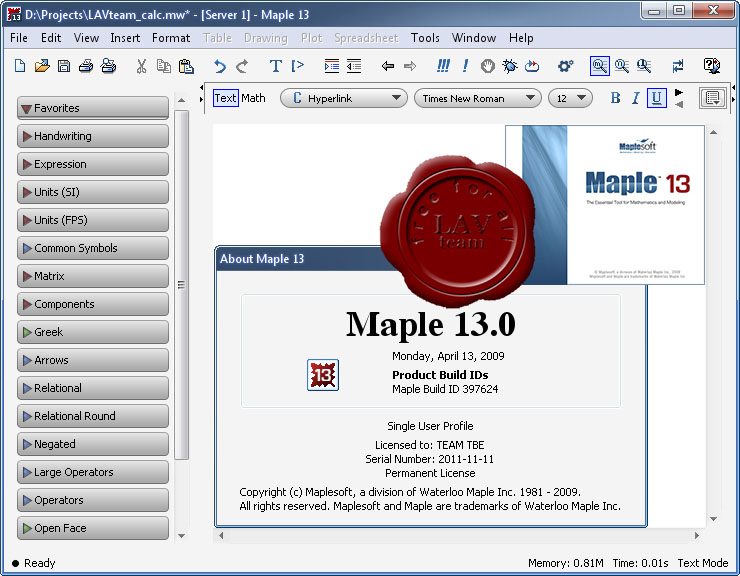Execute selection with single exclamation icon
740x576 pixels.
465,66
